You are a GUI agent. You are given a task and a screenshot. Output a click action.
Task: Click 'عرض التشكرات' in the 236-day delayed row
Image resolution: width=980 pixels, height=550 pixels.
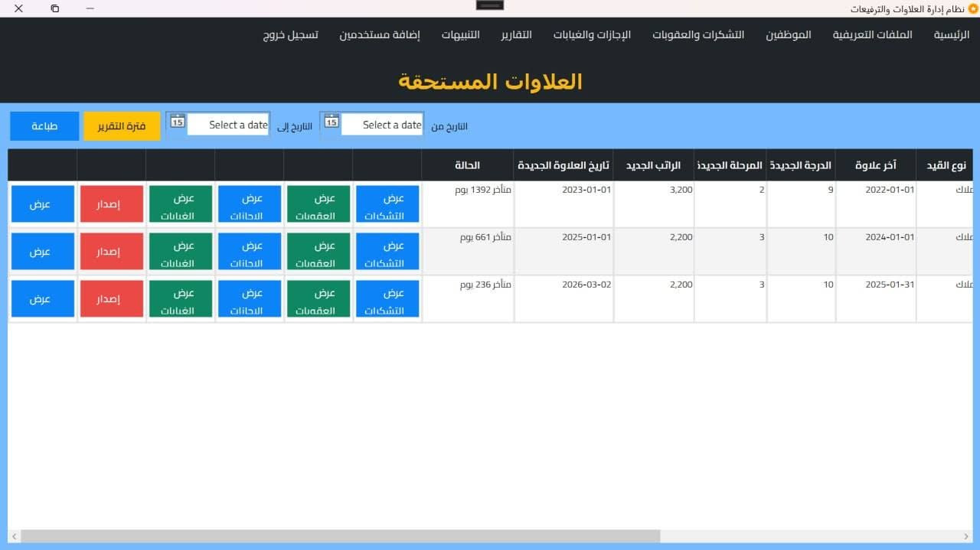[x=387, y=299]
